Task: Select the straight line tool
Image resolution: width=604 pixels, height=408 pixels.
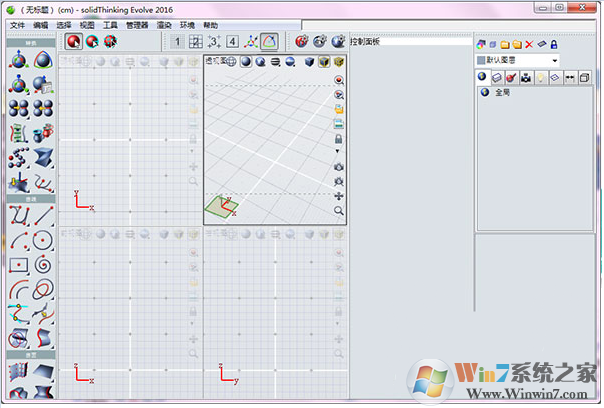Action: pos(43,216)
